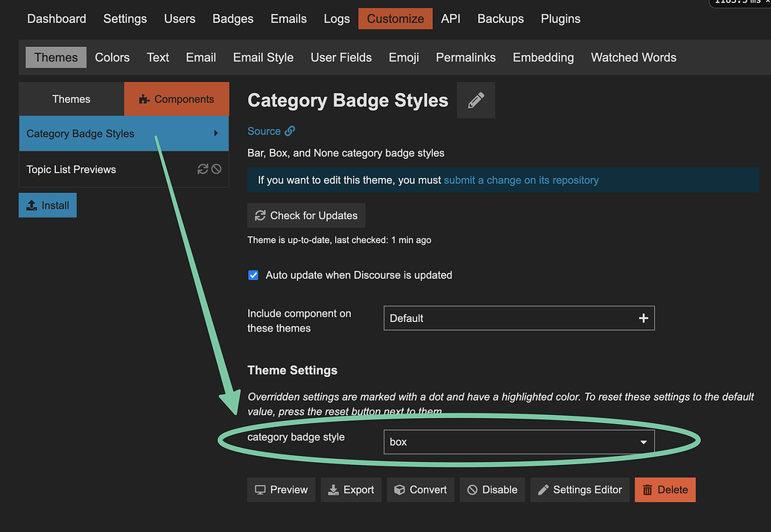Open the Default themes selector

pyautogui.click(x=507, y=318)
